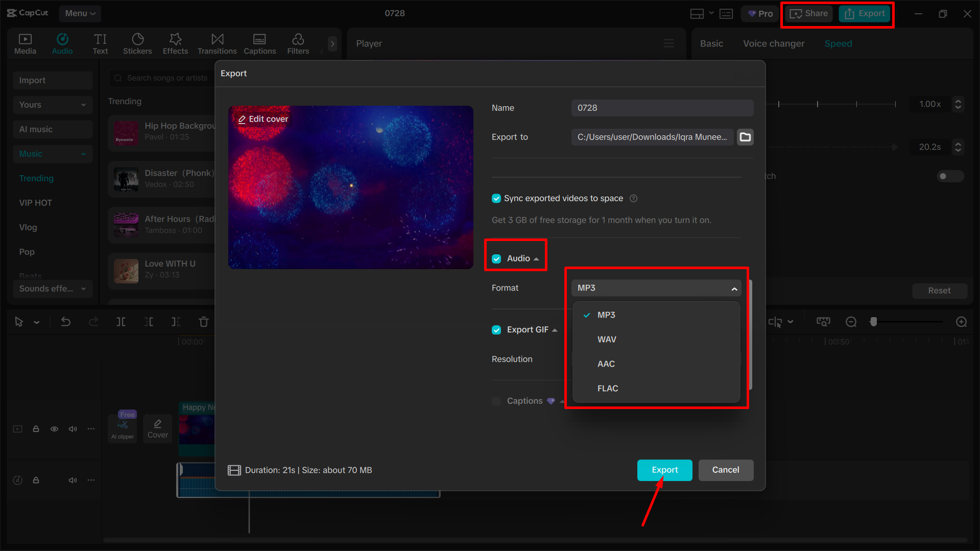Open the Filters panel

click(298, 43)
